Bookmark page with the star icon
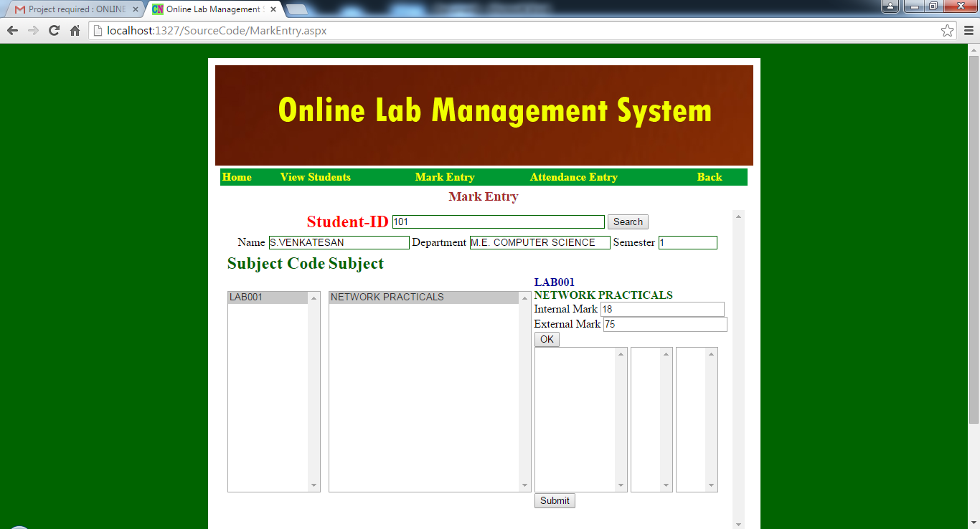 point(947,31)
